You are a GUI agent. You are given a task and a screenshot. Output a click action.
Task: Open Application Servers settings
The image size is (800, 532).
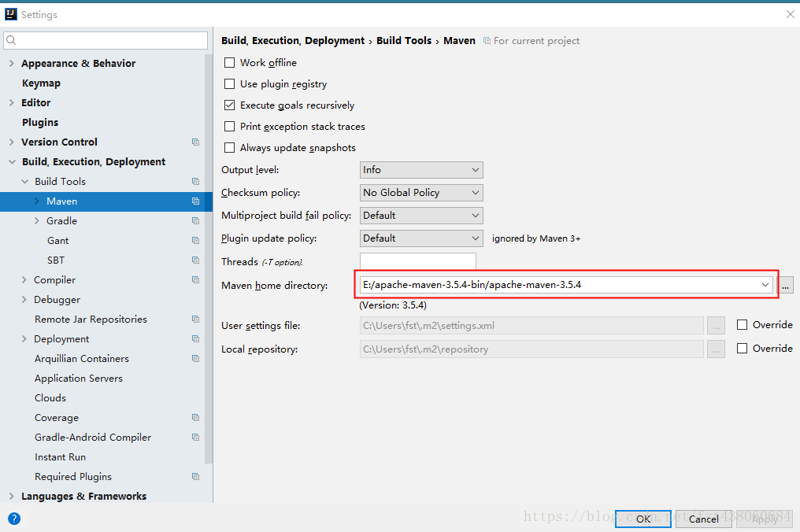click(x=79, y=379)
